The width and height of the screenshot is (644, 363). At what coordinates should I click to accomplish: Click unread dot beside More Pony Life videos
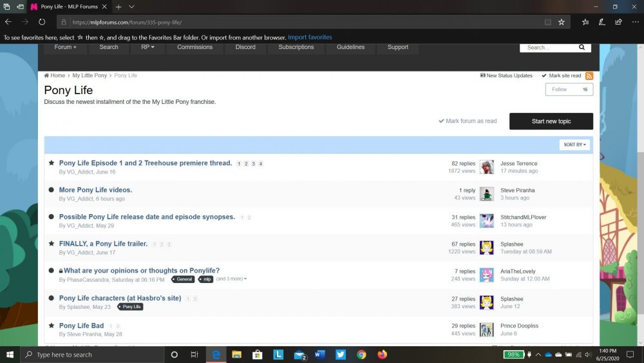tap(52, 190)
